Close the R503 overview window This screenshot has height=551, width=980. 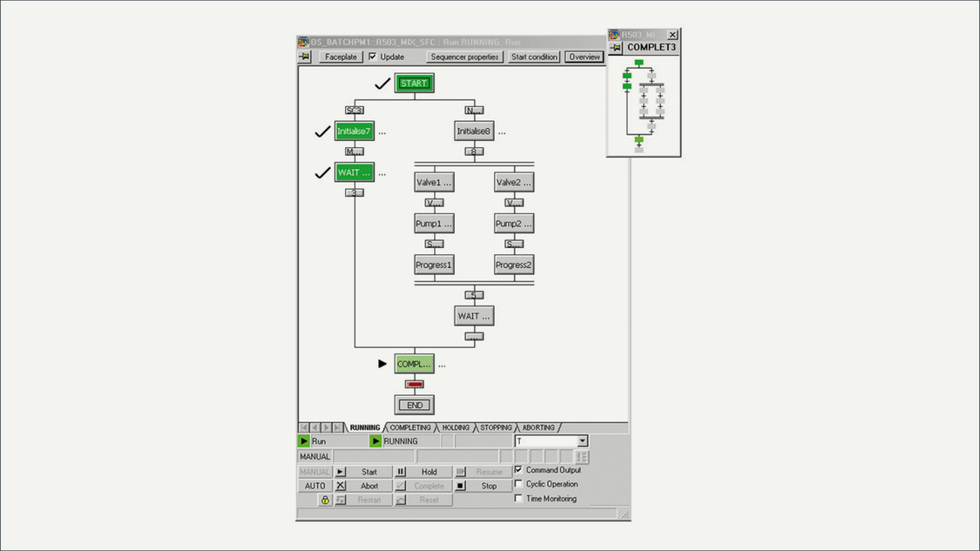672,35
